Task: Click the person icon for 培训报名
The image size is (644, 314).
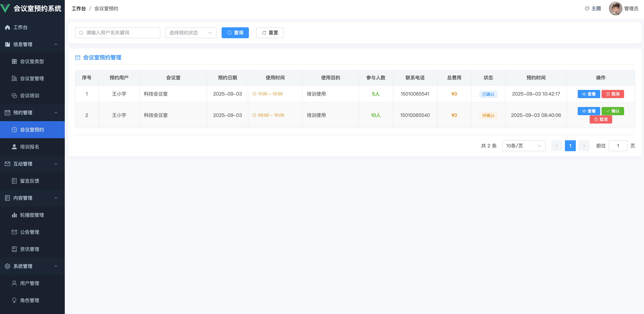Action: pos(14,147)
